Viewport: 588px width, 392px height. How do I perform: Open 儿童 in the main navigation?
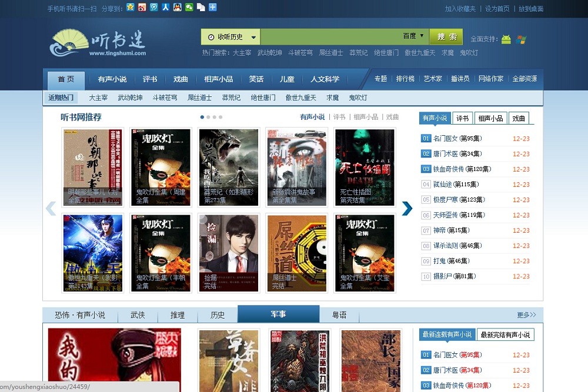288,79
